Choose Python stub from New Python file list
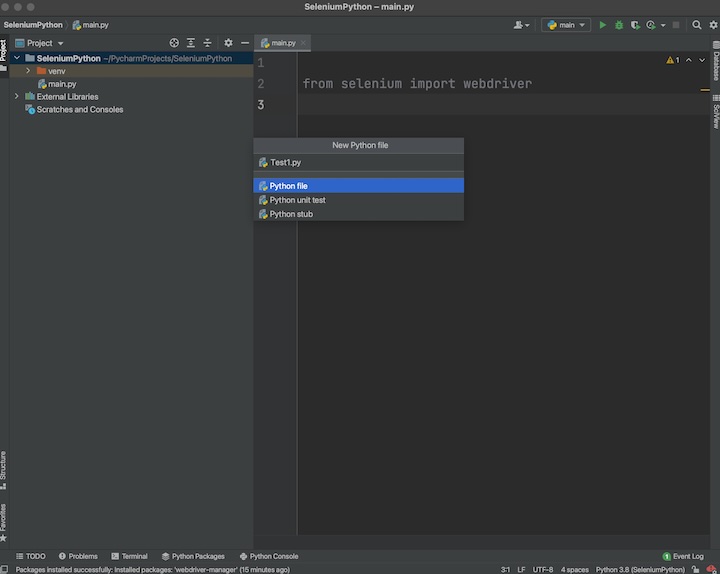 [x=291, y=214]
